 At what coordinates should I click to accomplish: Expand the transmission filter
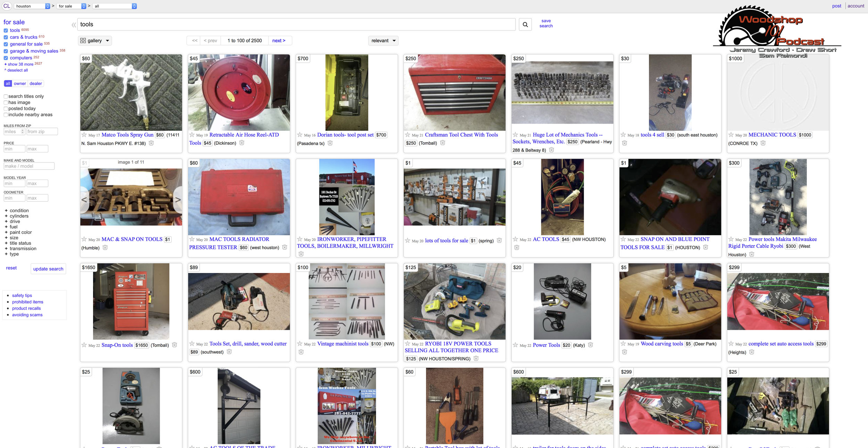point(20,249)
